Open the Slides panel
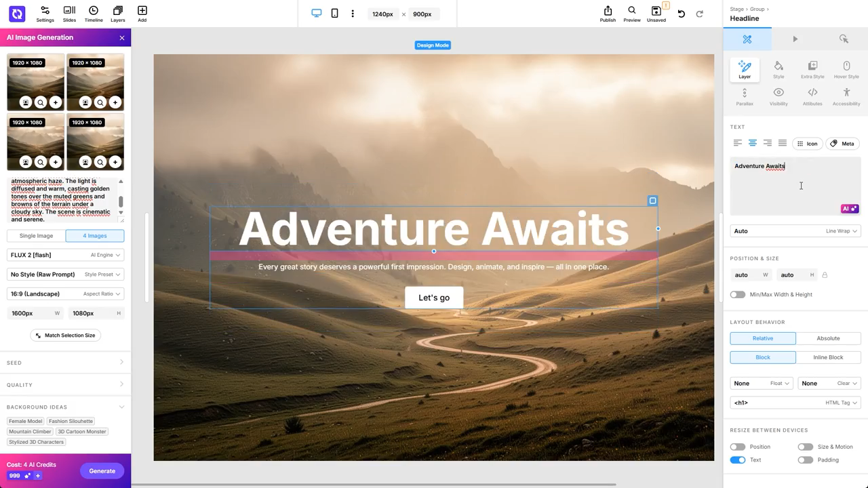This screenshot has height=488, width=868. click(x=69, y=14)
